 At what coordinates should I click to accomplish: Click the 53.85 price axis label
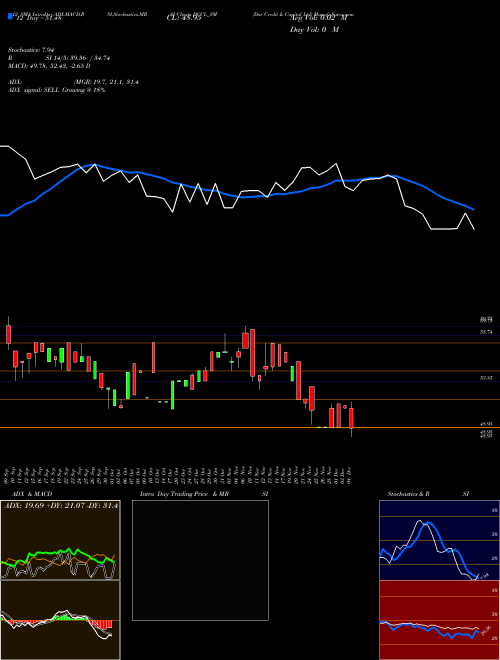tap(486, 378)
